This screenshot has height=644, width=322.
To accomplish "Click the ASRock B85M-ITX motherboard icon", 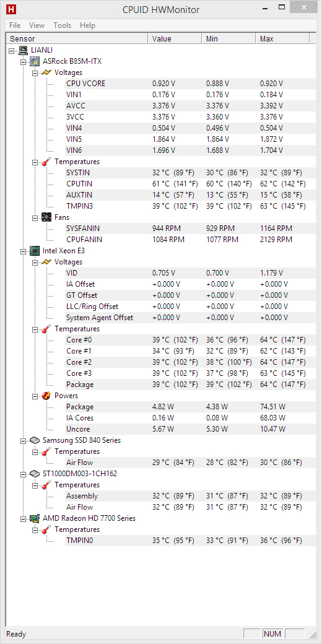I will coord(35,61).
